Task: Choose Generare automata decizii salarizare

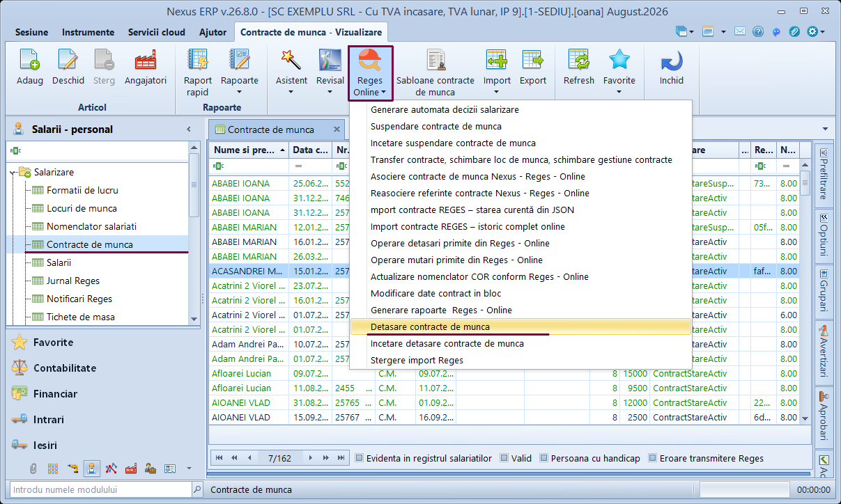Action: click(445, 110)
